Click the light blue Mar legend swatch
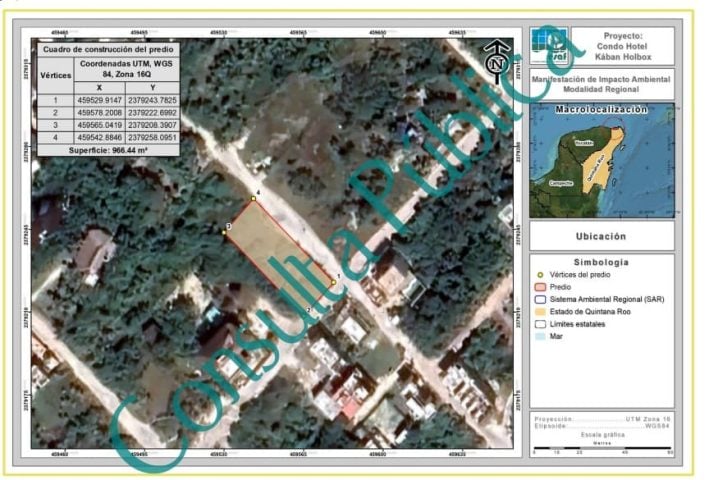 coord(540,336)
